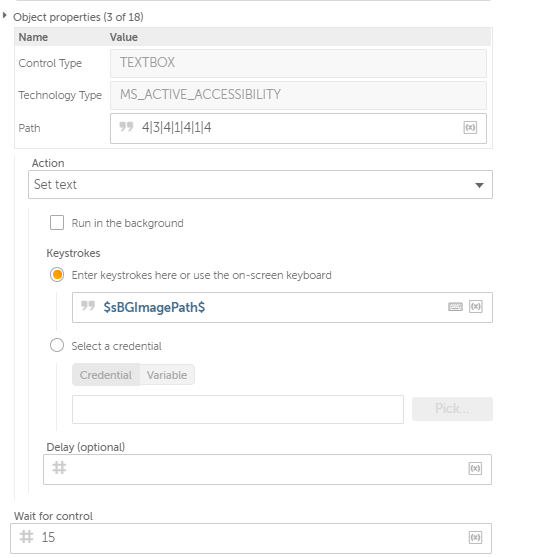The image size is (535, 558).
Task: Select Enter keystrokes here radio button
Action: (57, 275)
